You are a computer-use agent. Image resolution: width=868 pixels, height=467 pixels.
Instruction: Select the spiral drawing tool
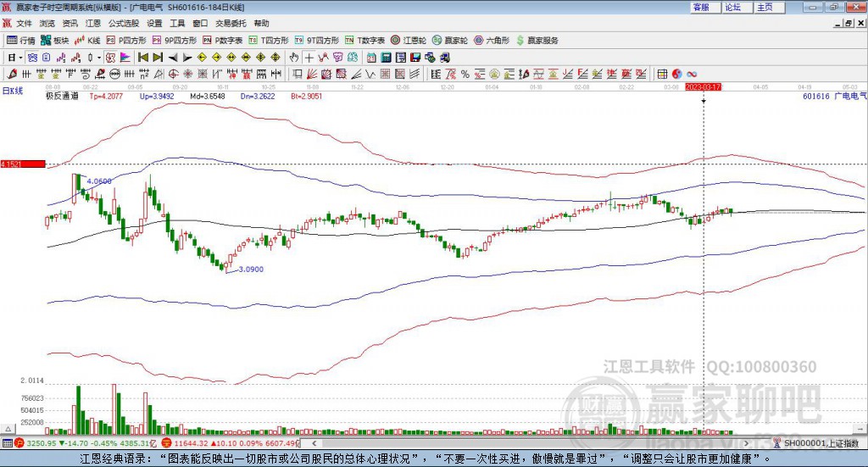[x=86, y=74]
